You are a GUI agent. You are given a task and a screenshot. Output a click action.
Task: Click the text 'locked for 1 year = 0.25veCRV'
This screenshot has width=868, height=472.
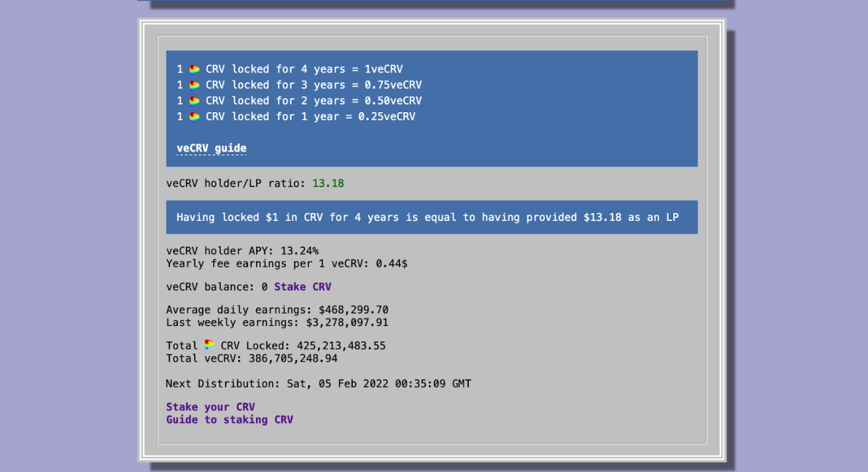click(324, 116)
